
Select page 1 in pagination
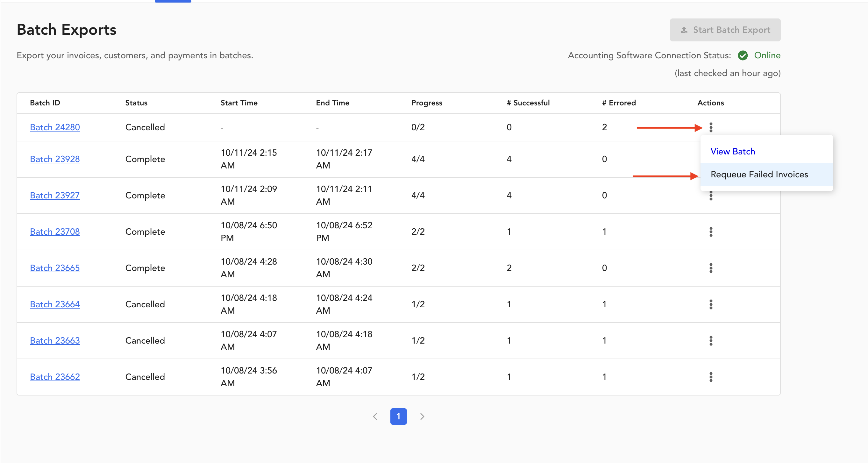coord(398,417)
